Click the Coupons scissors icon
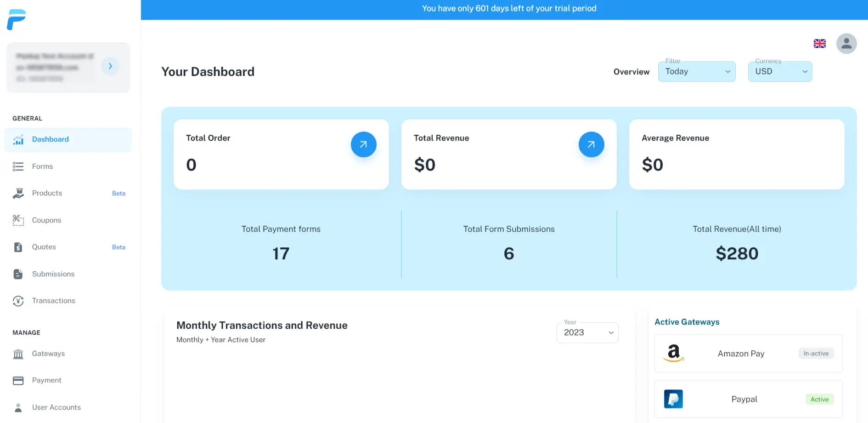Image resolution: width=868 pixels, height=423 pixels. tap(18, 220)
